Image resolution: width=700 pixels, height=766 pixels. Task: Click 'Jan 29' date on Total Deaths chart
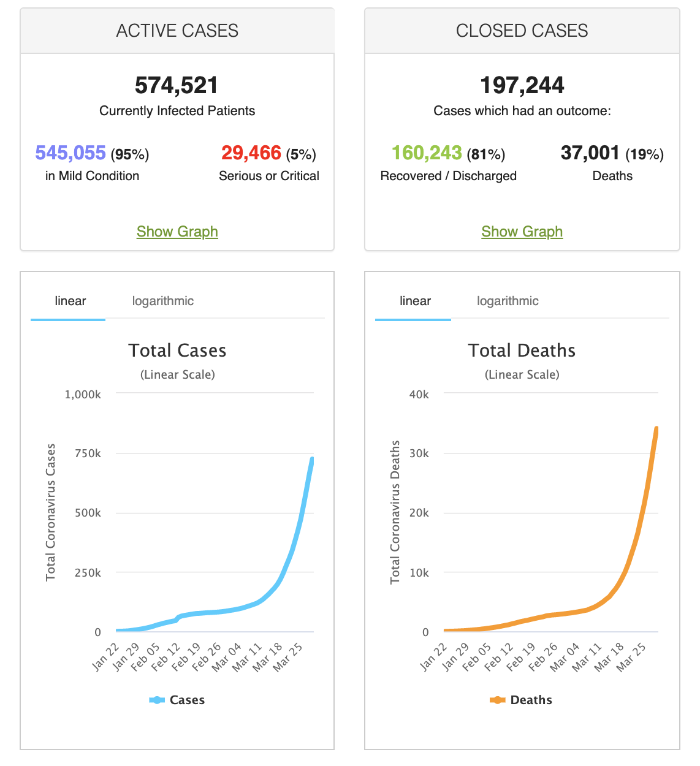pos(455,656)
